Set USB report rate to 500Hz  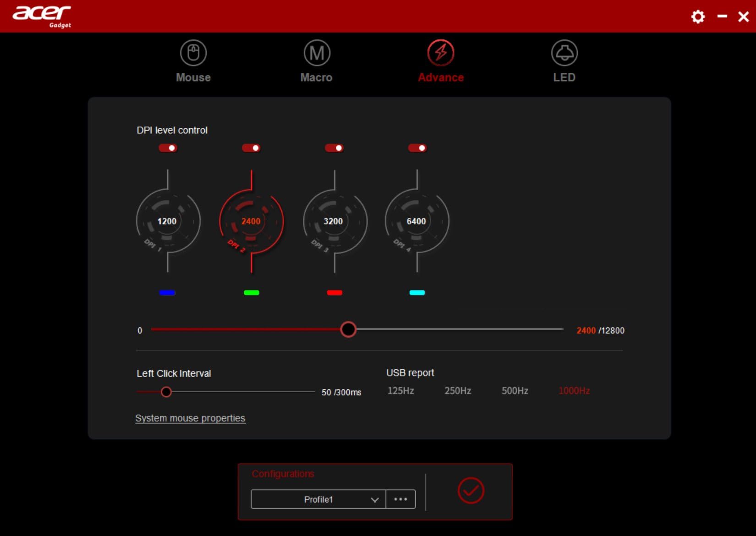tap(515, 391)
